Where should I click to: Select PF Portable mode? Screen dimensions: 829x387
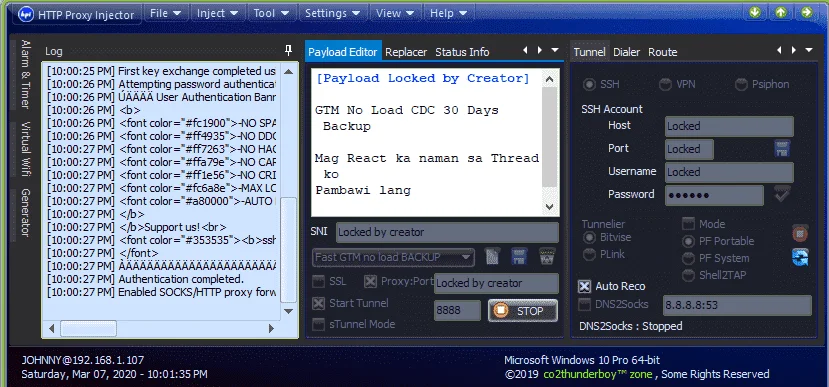688,241
